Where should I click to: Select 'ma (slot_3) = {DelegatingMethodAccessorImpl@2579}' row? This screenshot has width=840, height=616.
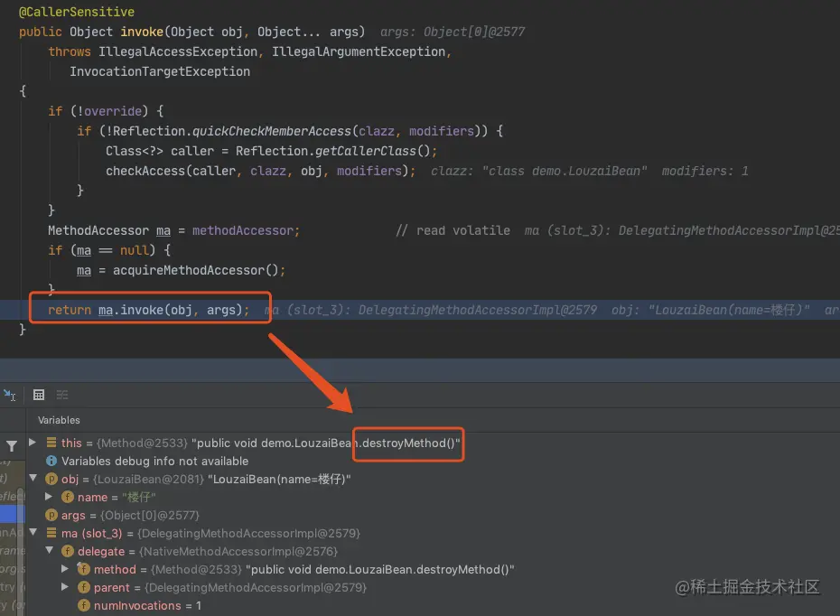pos(433,534)
